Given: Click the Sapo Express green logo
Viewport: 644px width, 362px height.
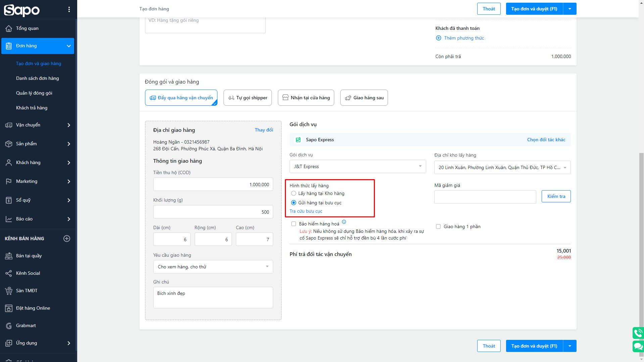Looking at the screenshot, I should (x=298, y=140).
